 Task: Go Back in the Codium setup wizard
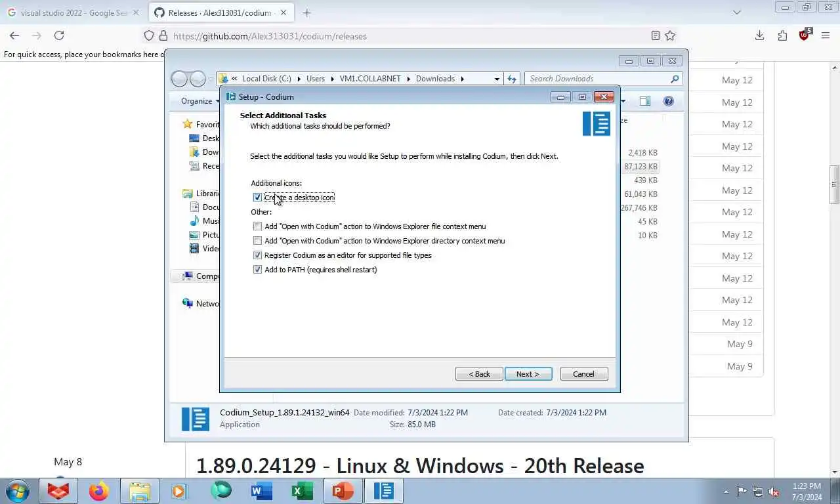click(x=479, y=374)
